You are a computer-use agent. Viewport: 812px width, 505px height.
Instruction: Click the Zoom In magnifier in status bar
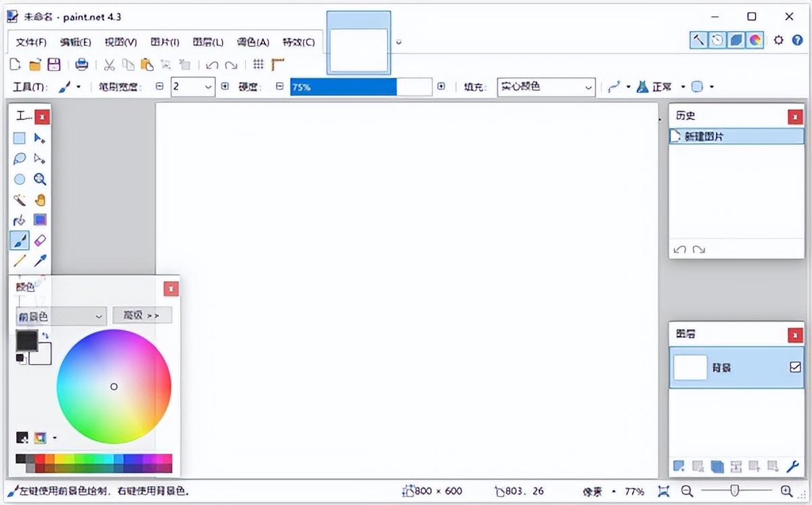[786, 491]
